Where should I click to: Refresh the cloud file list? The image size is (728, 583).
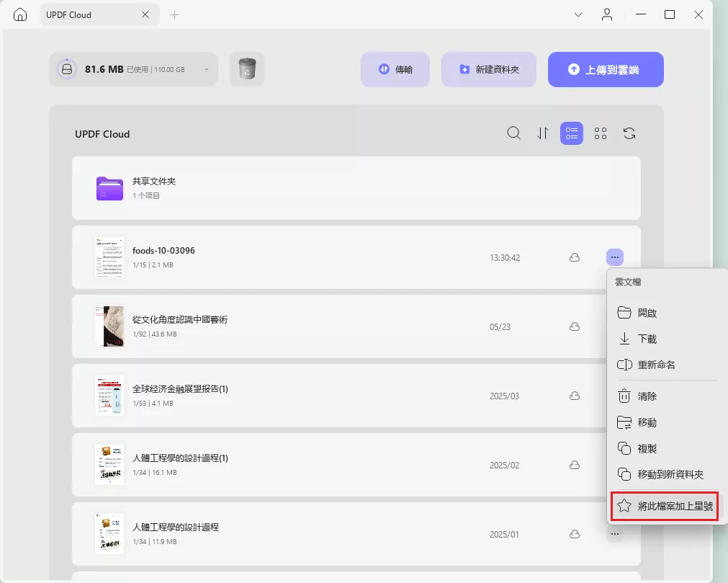(x=629, y=134)
